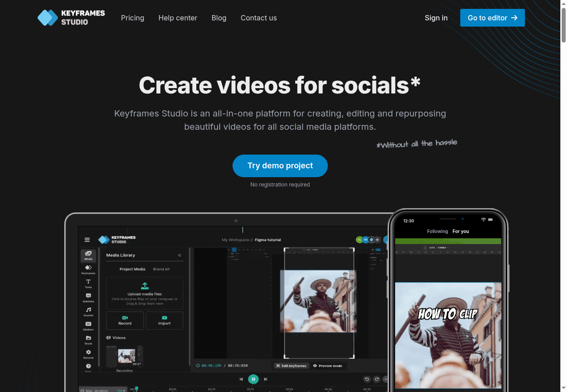
Task: Switch to the Brand kit tab
Action: click(161, 269)
